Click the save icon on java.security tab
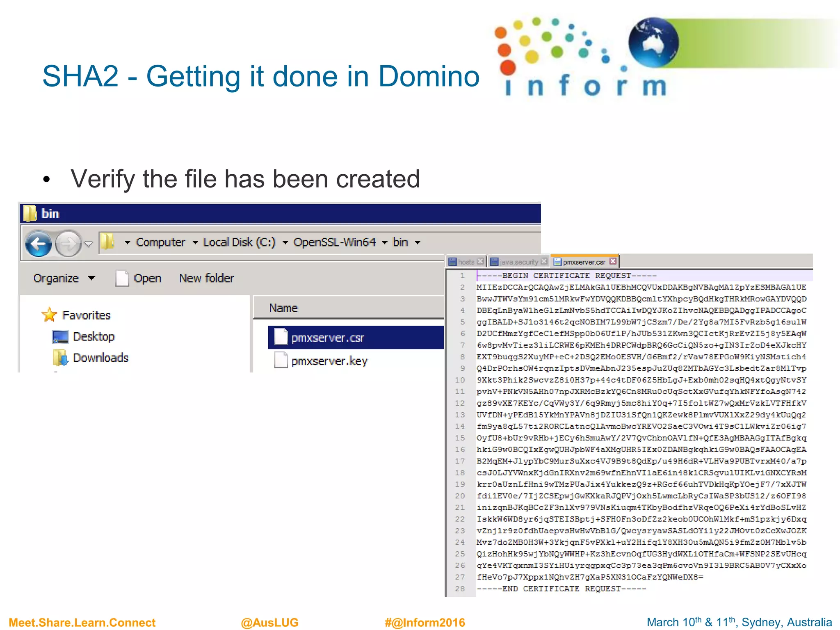This screenshot has width=840, height=630. click(x=495, y=262)
